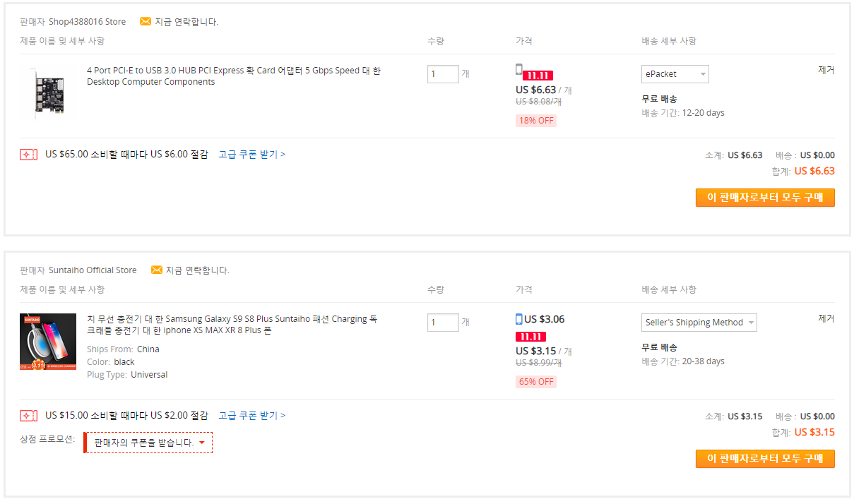Click first 이 판매자로부터 모두 구매 button
The width and height of the screenshot is (854, 504).
[x=765, y=198]
